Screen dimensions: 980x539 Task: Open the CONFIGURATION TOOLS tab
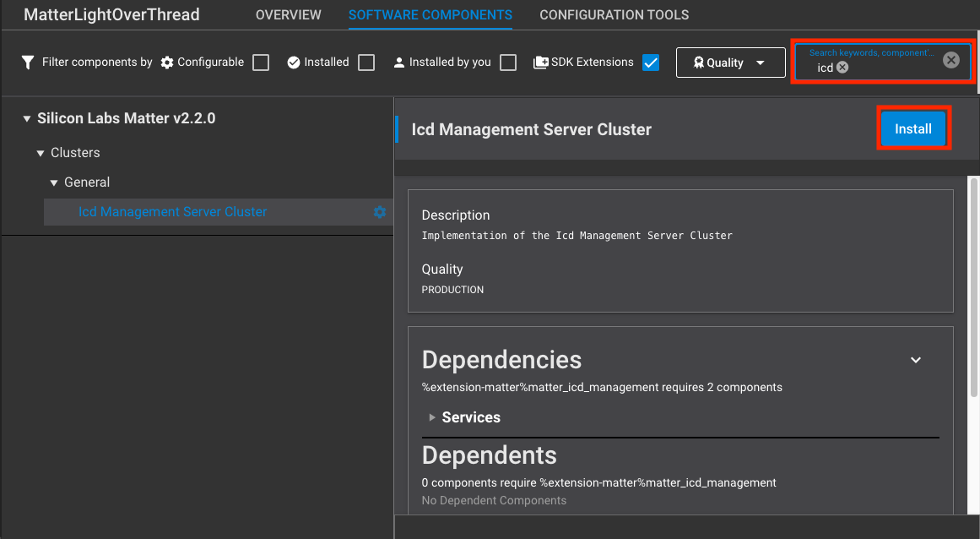click(614, 14)
